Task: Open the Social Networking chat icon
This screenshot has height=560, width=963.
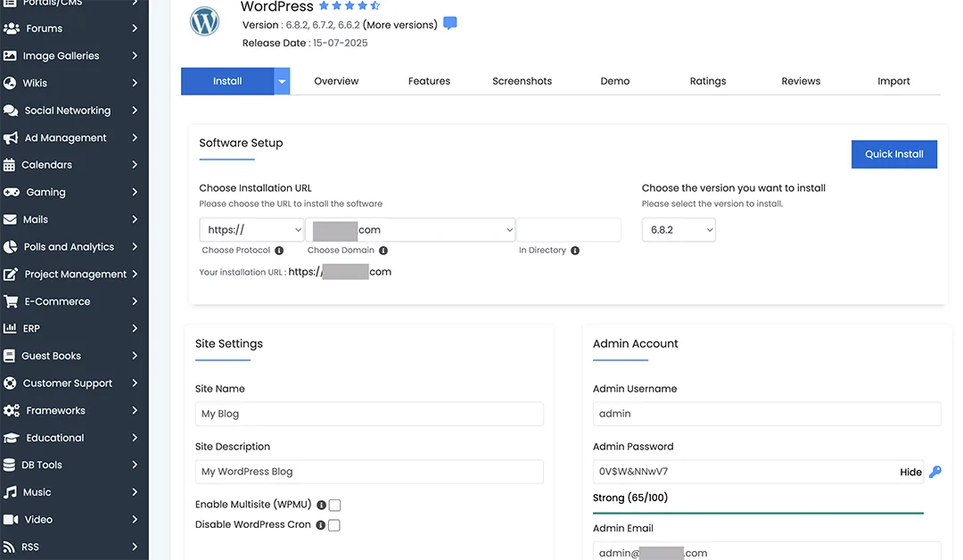Action: click(11, 111)
